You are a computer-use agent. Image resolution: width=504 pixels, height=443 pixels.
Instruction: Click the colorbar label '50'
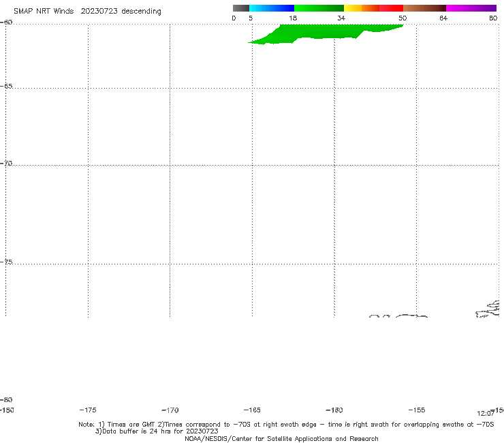(403, 18)
